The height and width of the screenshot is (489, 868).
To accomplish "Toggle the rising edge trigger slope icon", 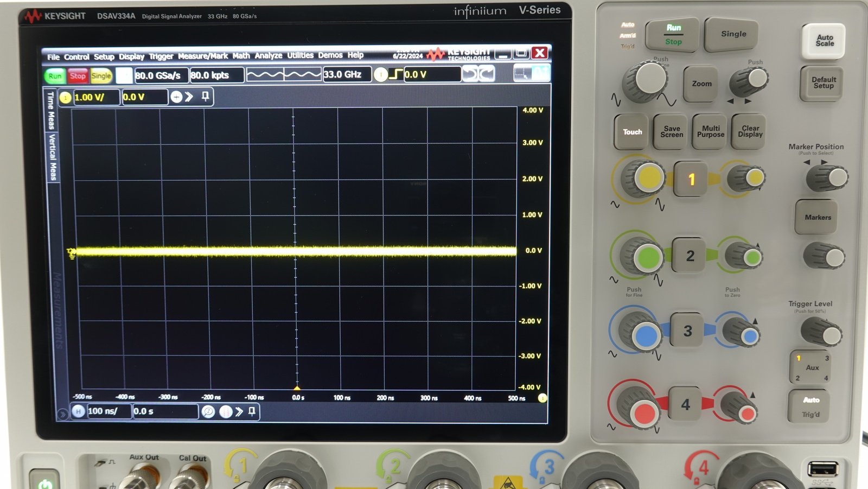I will 396,74.
